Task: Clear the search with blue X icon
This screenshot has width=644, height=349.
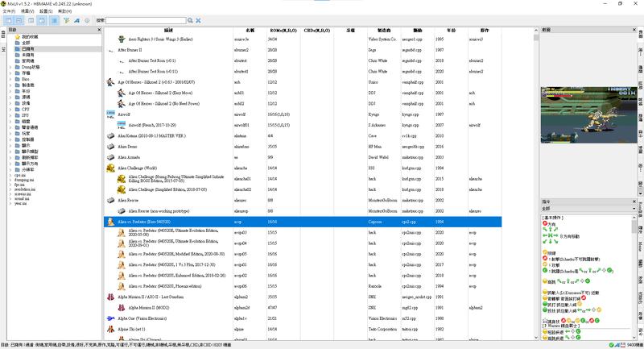Action: tap(198, 20)
